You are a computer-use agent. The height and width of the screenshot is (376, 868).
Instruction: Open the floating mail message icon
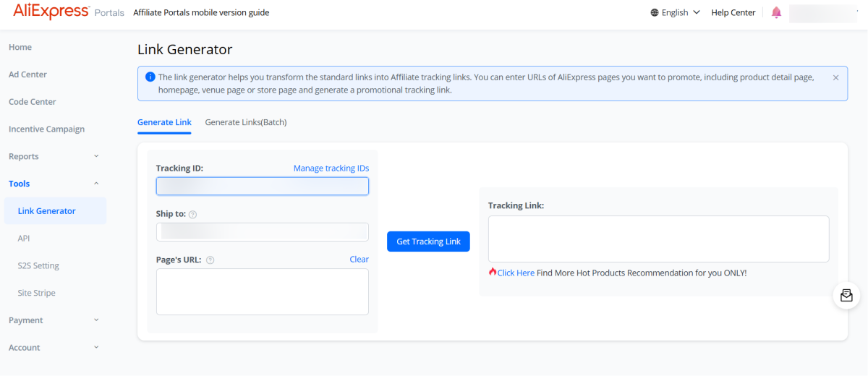846,296
